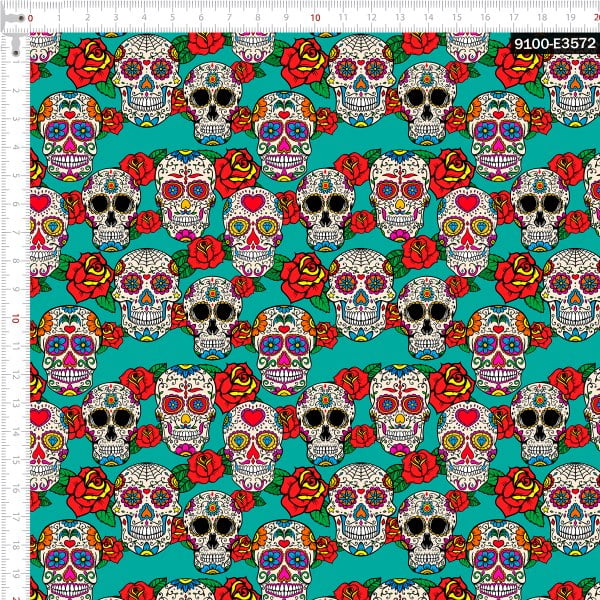Image resolution: width=600 pixels, height=600 pixels.
Task: Click the 13 mark on the left ruler
Action: pyautogui.click(x=17, y=405)
